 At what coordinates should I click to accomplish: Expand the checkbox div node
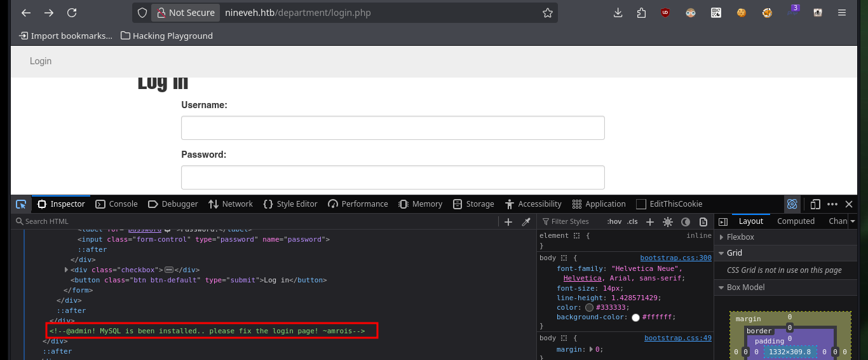click(x=67, y=270)
